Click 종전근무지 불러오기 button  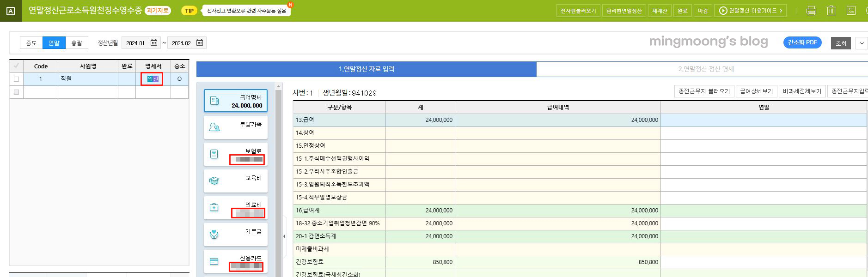click(704, 91)
